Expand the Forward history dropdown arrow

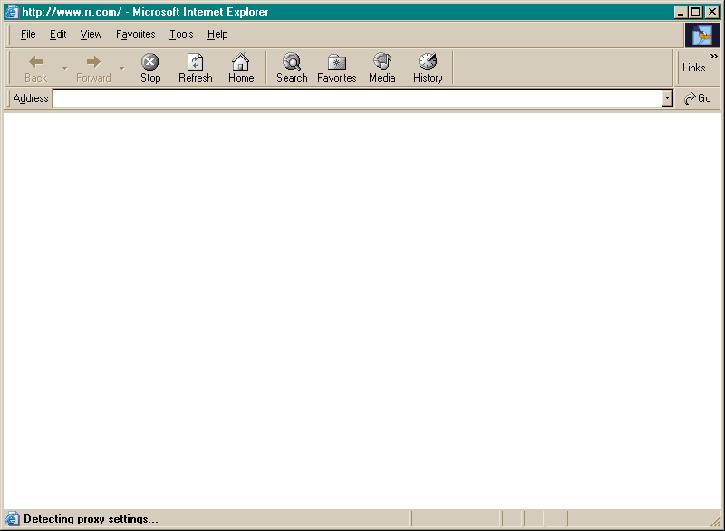click(x=122, y=68)
